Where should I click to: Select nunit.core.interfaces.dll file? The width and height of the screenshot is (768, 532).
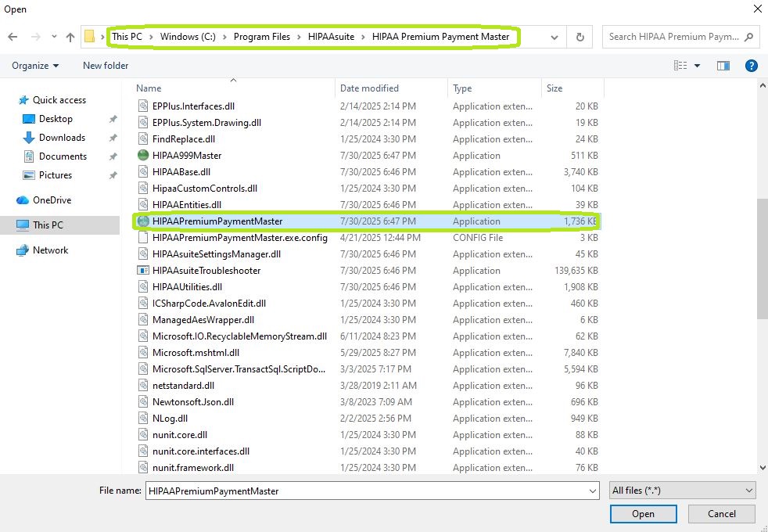(x=201, y=451)
